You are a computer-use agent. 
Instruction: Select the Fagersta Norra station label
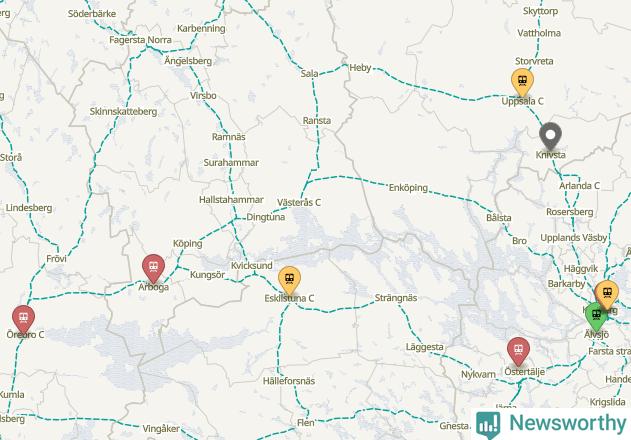(x=140, y=40)
